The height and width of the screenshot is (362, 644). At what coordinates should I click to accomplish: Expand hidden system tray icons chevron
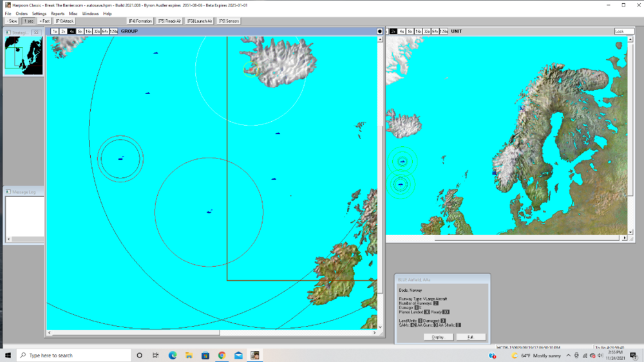(567, 356)
